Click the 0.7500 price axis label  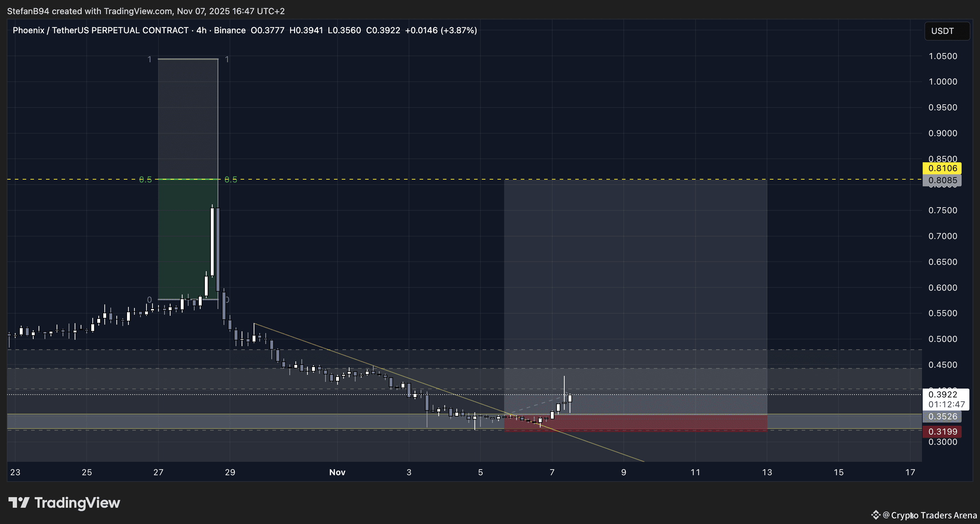tap(943, 211)
